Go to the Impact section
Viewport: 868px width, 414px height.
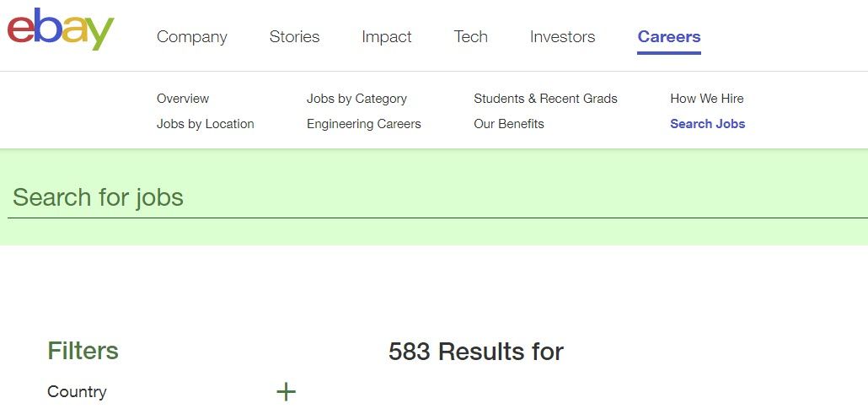[387, 37]
